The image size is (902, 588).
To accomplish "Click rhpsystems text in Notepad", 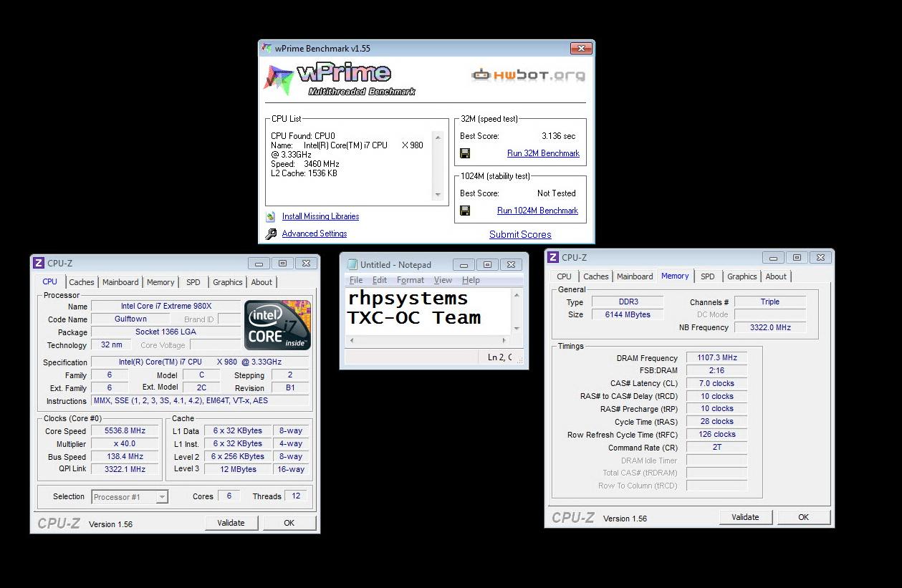I will (x=408, y=299).
